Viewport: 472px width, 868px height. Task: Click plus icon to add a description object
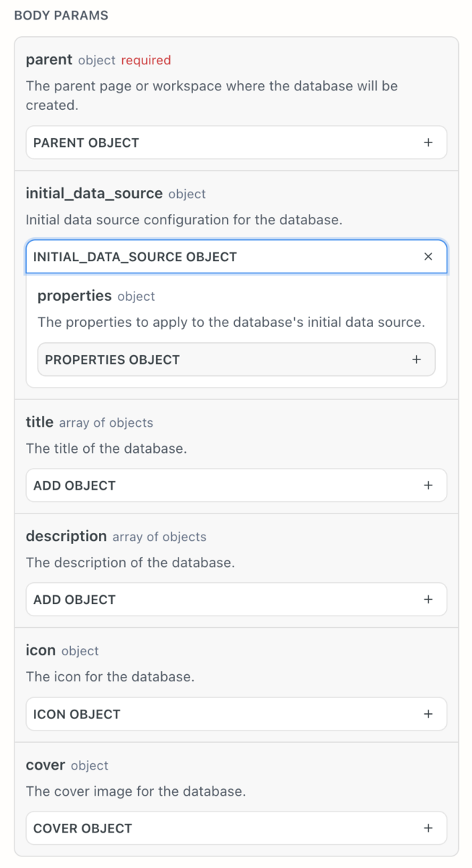pyautogui.click(x=428, y=600)
